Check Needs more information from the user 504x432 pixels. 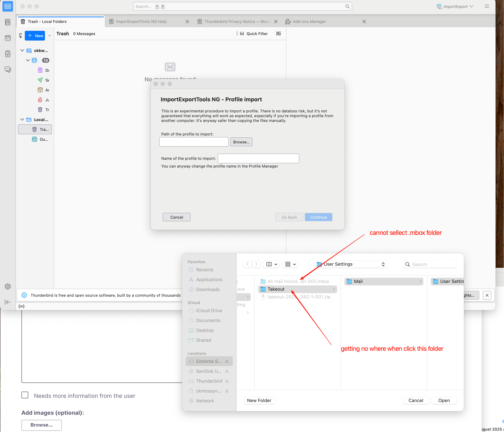click(x=25, y=395)
